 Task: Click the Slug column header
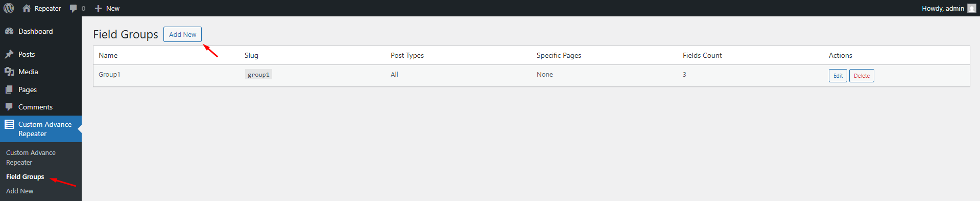pyautogui.click(x=251, y=55)
